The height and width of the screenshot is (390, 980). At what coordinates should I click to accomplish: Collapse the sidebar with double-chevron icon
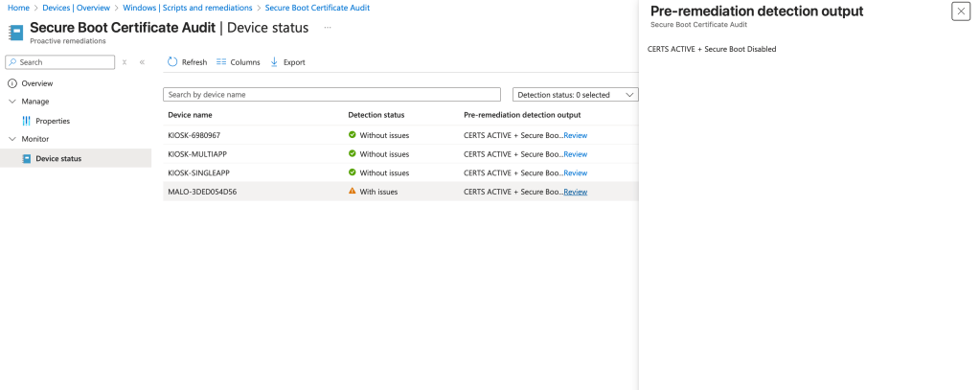coord(142,62)
